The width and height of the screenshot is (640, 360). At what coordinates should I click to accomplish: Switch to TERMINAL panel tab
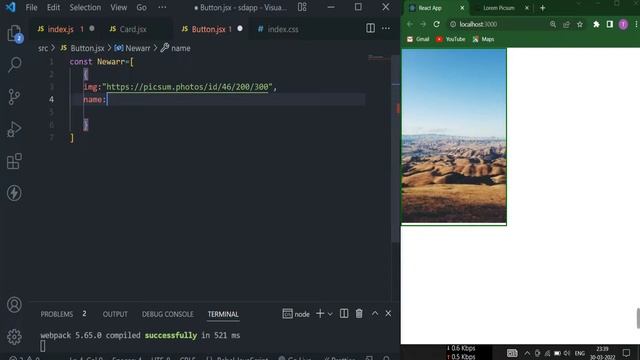[223, 314]
